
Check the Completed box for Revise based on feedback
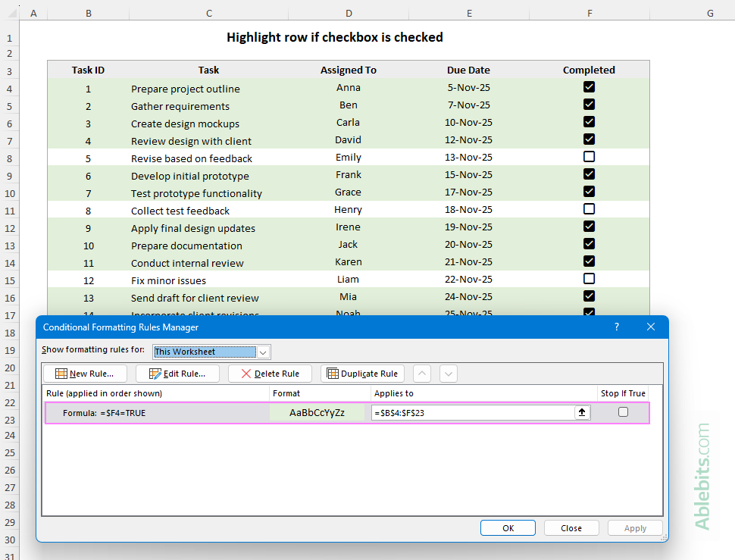point(589,156)
